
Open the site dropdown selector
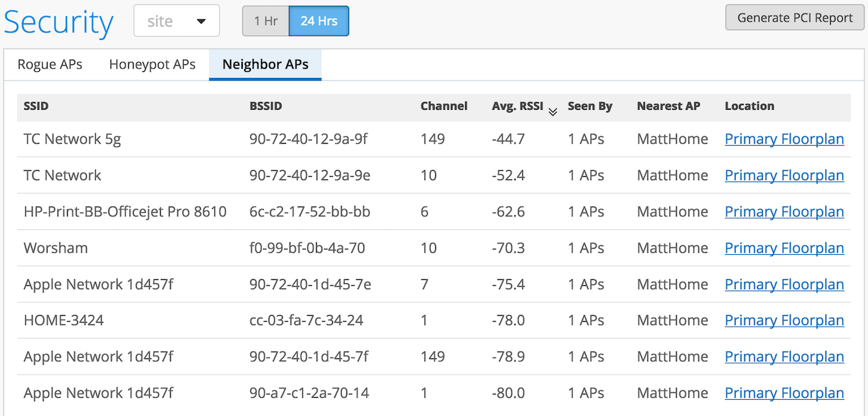coord(176,21)
